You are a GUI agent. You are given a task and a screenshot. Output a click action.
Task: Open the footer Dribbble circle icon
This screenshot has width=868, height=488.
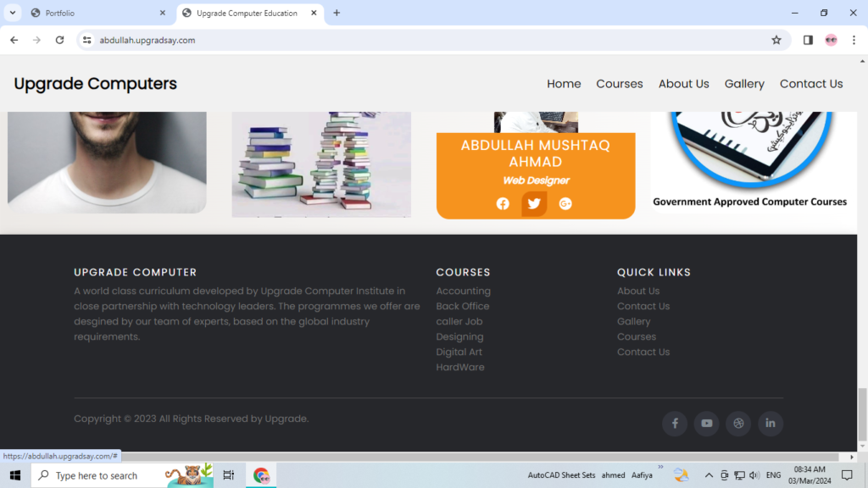(738, 424)
